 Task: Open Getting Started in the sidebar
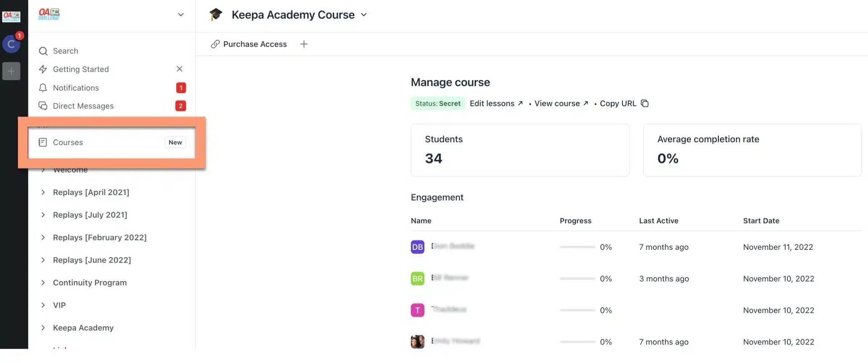click(x=81, y=69)
